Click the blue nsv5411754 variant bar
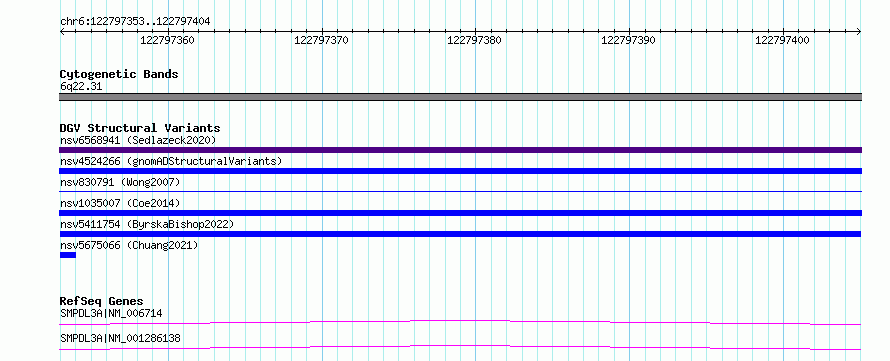 (x=460, y=234)
